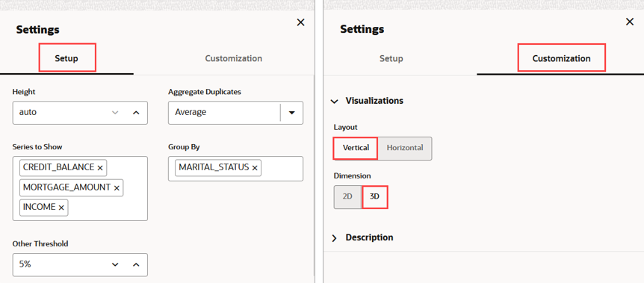The width and height of the screenshot is (644, 283).
Task: Remove CREDIT_BALANCE series tag
Action: 100,167
